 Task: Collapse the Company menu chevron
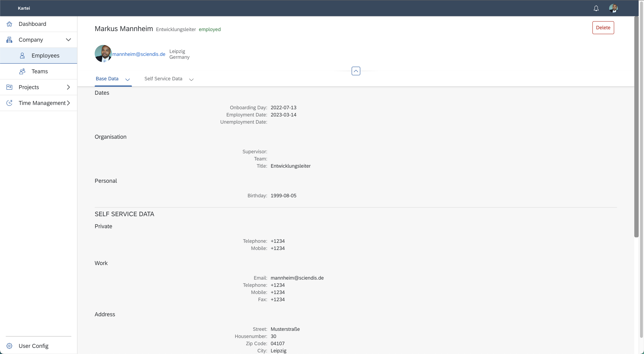pyautogui.click(x=68, y=40)
